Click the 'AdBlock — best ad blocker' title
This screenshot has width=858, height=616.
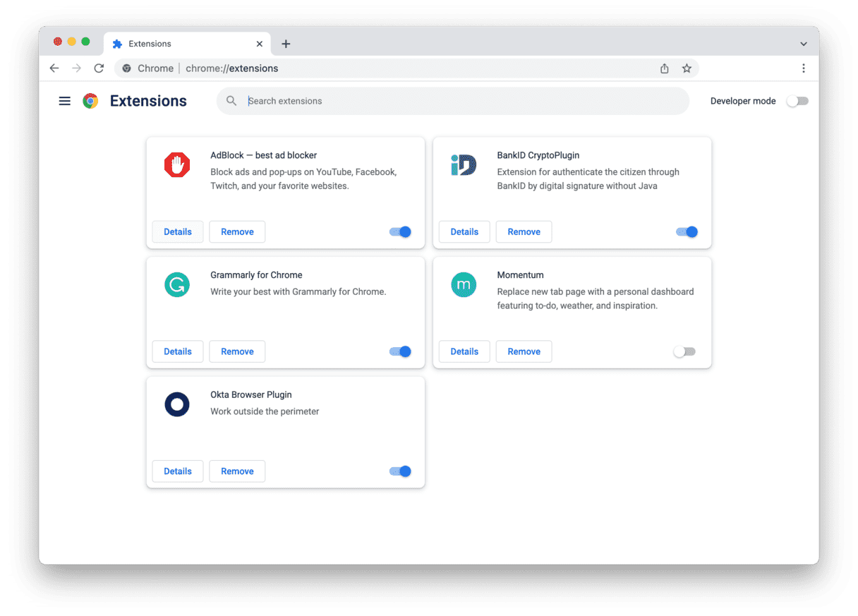pos(264,155)
